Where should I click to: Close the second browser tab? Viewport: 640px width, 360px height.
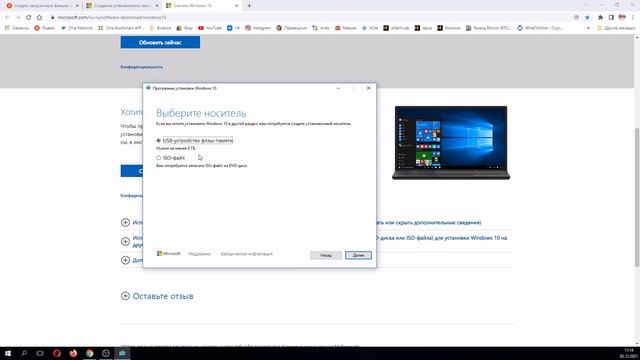click(157, 6)
